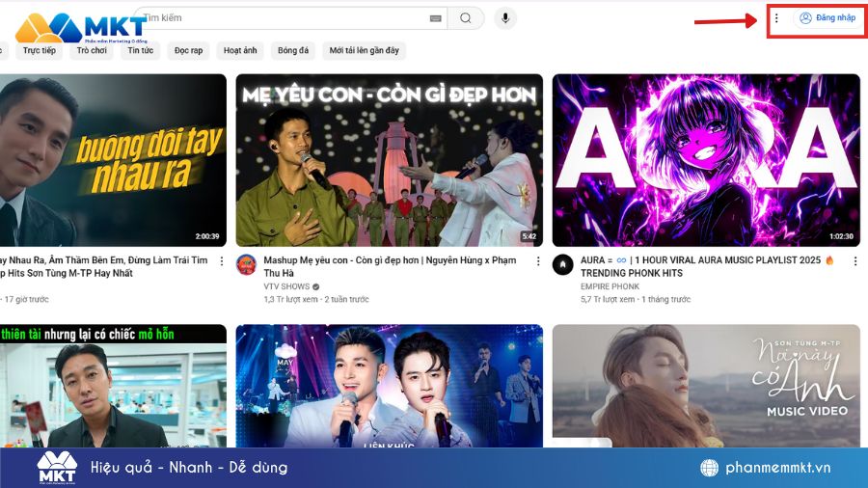Filter by the Đọc rap chip

coord(189,51)
